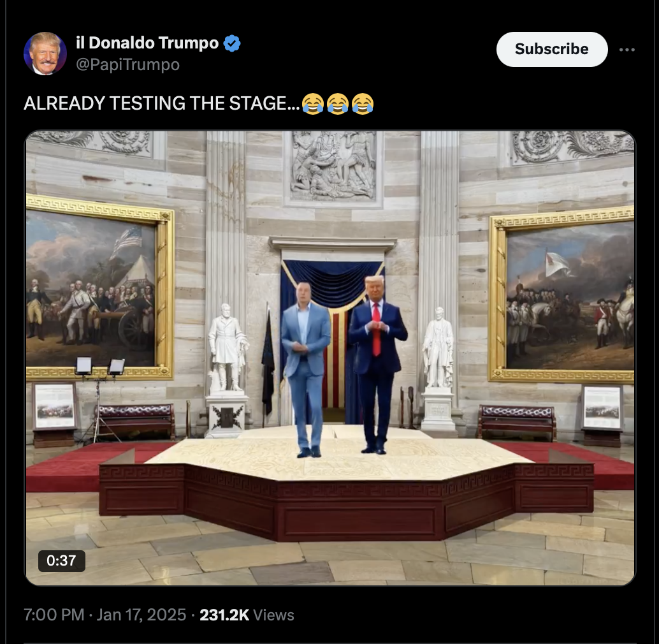
Task: Open the three-dots more options menu
Action: tap(627, 50)
